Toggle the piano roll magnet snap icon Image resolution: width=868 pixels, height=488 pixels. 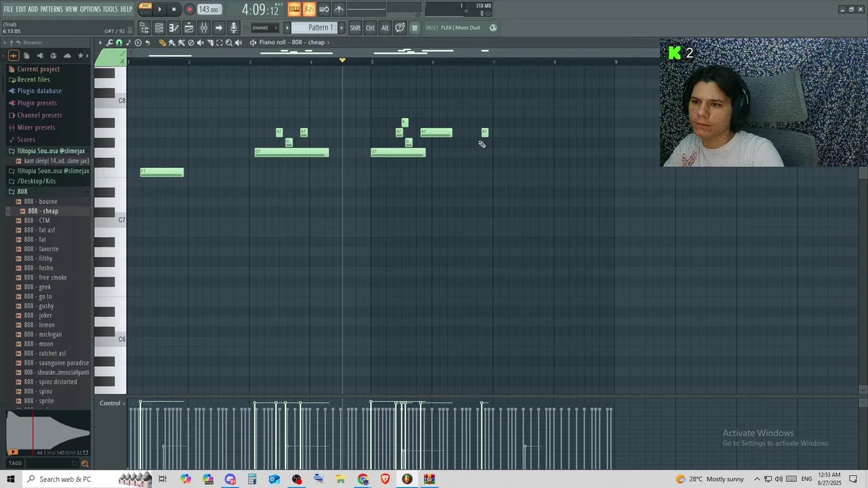tap(119, 43)
